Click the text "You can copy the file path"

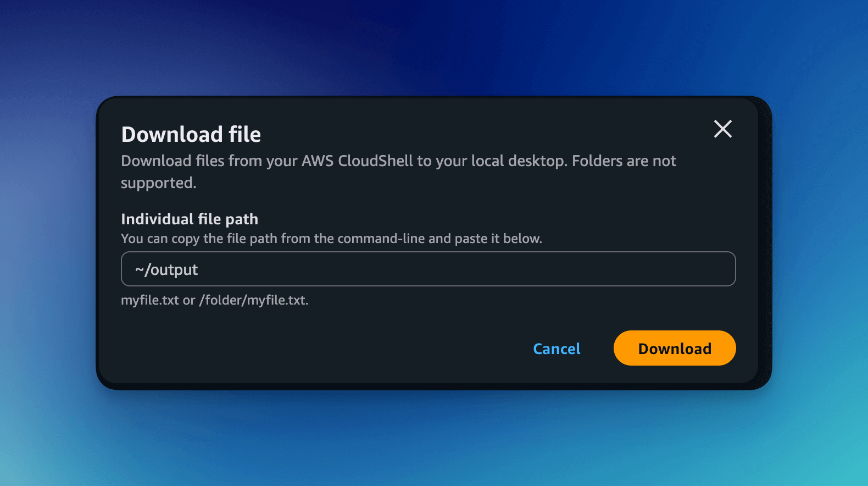pos(199,239)
